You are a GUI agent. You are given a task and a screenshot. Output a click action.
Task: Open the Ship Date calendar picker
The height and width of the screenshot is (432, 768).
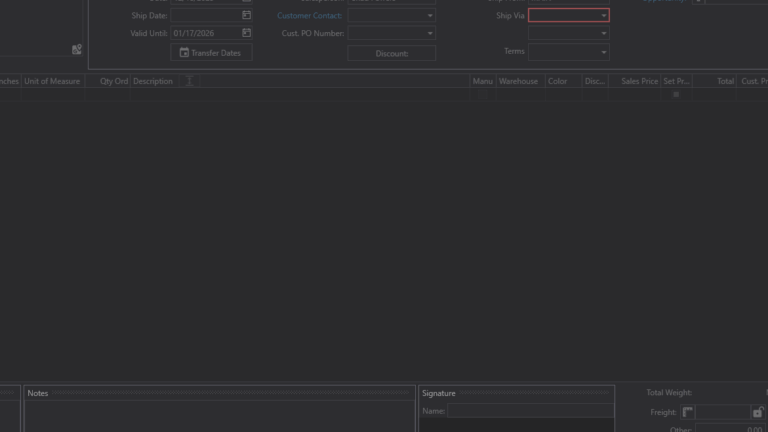[246, 15]
